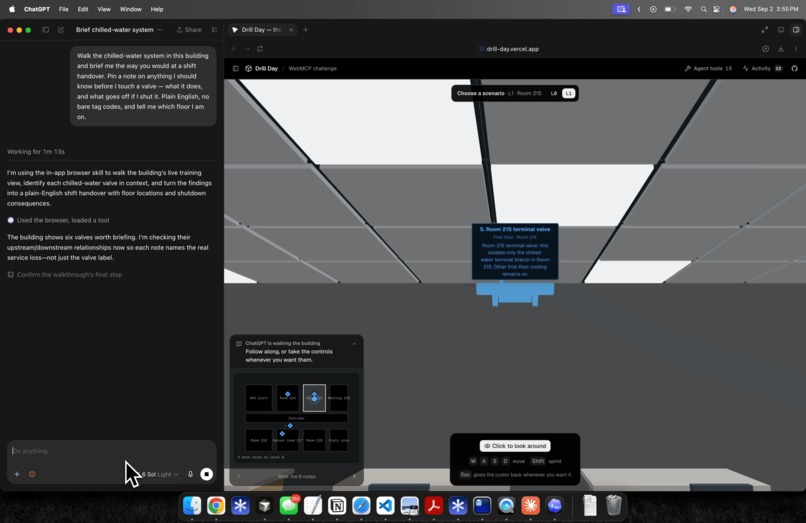Viewport: 806px width, 523px height.
Task: Select the Drill Day browser tab
Action: point(261,30)
